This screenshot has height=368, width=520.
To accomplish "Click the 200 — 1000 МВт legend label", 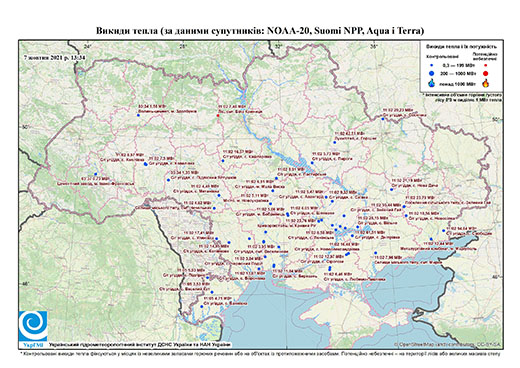I will (x=457, y=73).
